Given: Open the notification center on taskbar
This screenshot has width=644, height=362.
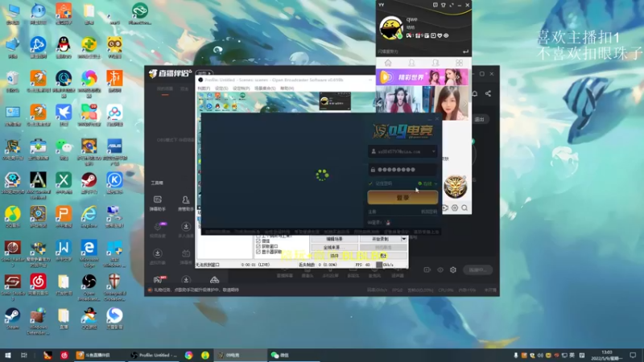Looking at the screenshot, I should coord(633,355).
